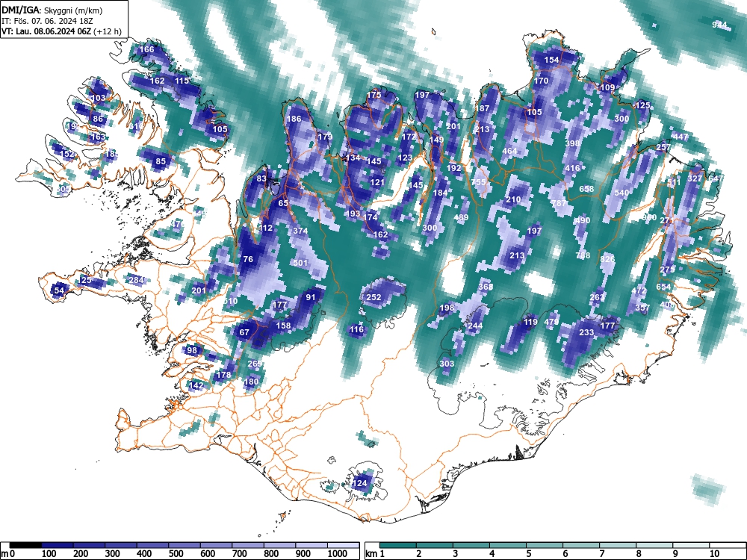747x560 pixels.
Task: Click the visibility value "187"
Action: click(482, 108)
